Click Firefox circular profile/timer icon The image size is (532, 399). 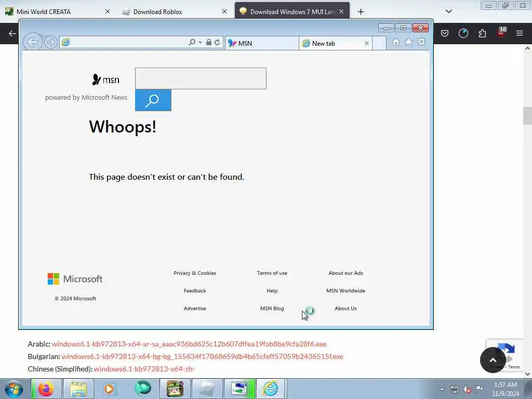[463, 33]
